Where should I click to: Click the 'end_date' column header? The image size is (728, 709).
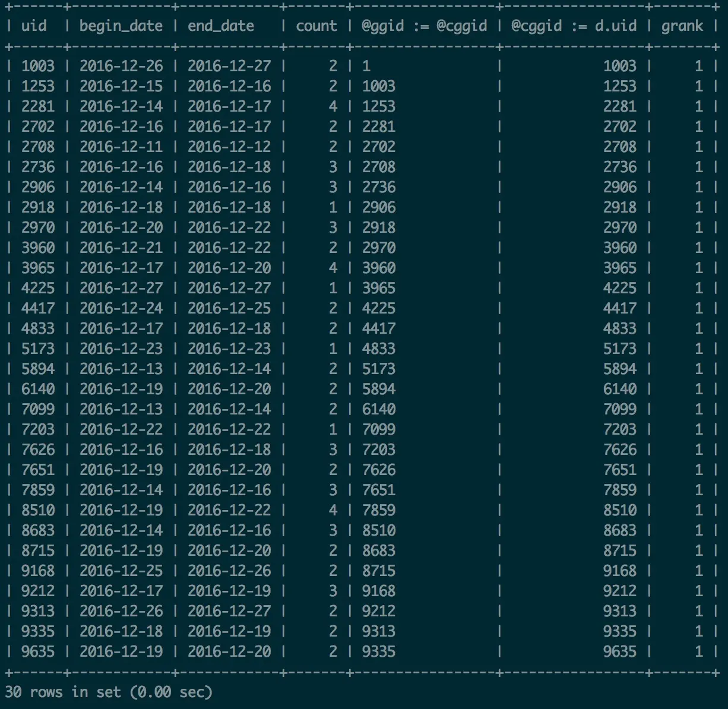pyautogui.click(x=221, y=26)
